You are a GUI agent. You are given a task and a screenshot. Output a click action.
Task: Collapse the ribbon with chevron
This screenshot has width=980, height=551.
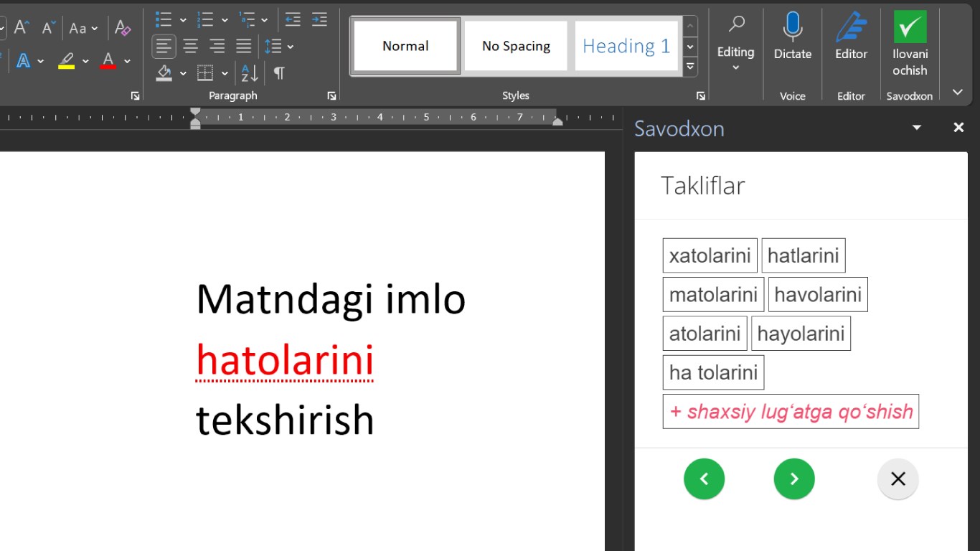pyautogui.click(x=957, y=92)
